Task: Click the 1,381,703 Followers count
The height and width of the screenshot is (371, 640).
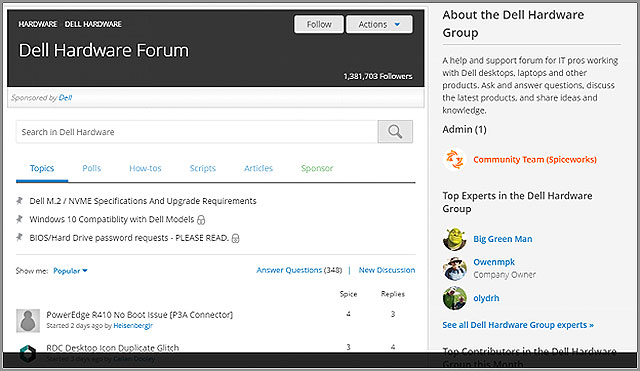Action: point(378,76)
